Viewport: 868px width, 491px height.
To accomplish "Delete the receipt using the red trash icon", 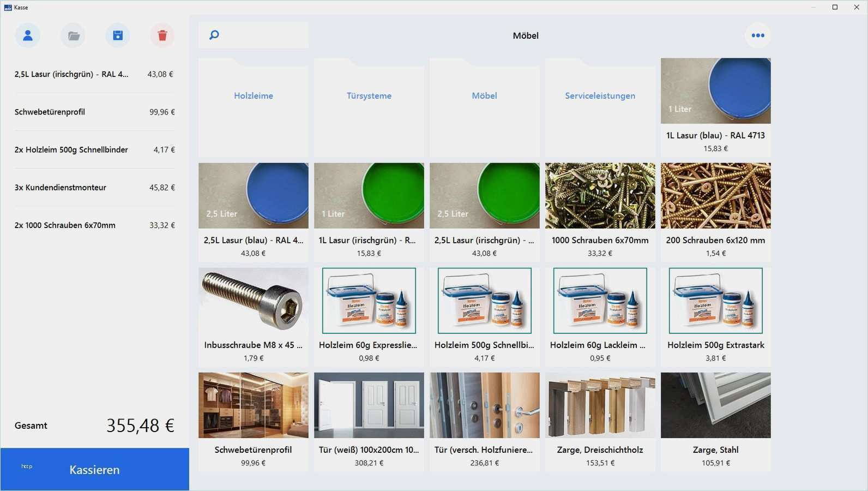I will (x=162, y=35).
